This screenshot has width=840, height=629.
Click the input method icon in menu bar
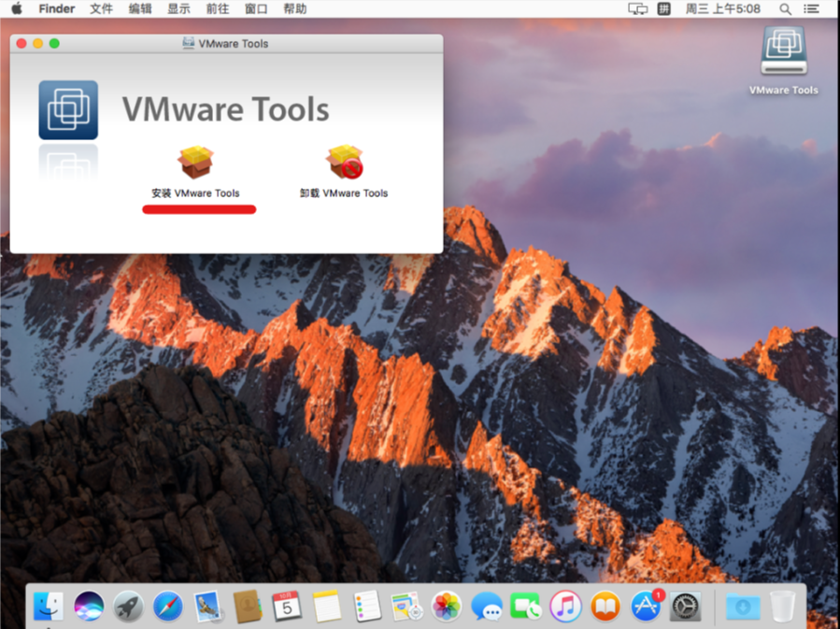[663, 9]
